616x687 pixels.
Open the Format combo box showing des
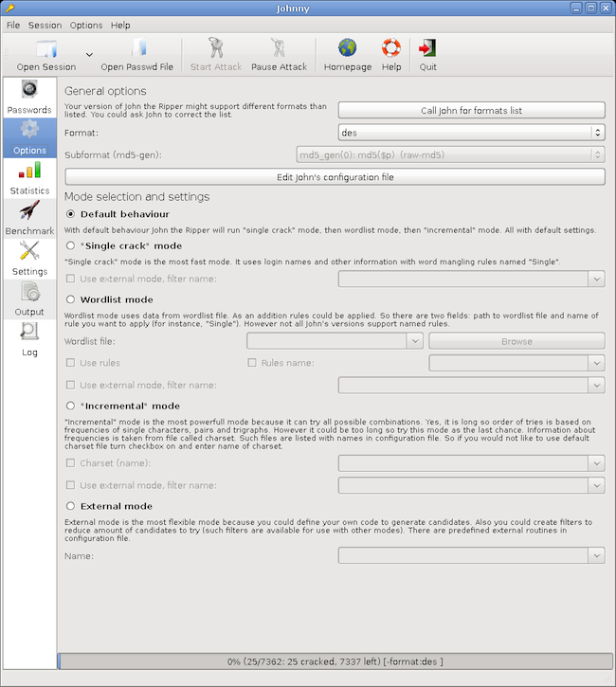tap(471, 133)
